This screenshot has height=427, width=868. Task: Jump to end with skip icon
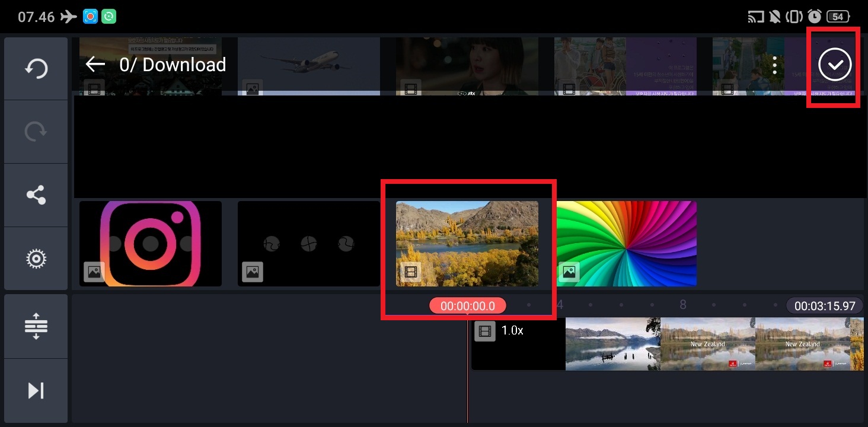(36, 390)
